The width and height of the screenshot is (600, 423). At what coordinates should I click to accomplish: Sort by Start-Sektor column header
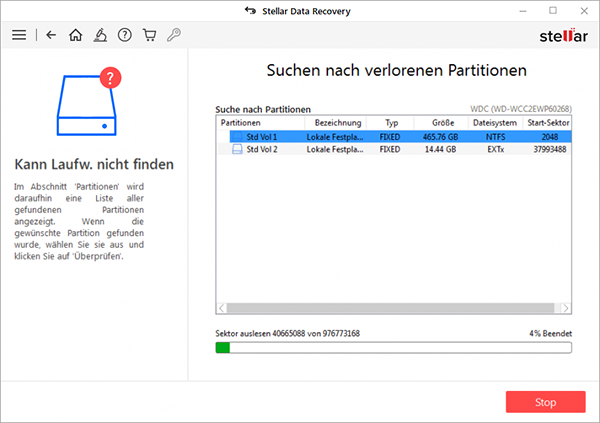tap(547, 123)
